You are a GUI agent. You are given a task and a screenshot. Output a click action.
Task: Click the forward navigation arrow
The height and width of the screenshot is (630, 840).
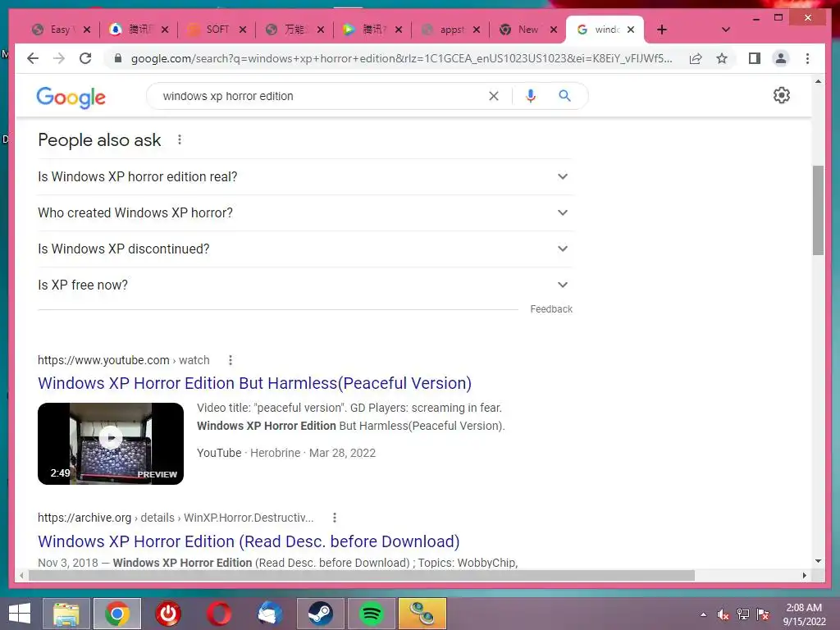59,58
